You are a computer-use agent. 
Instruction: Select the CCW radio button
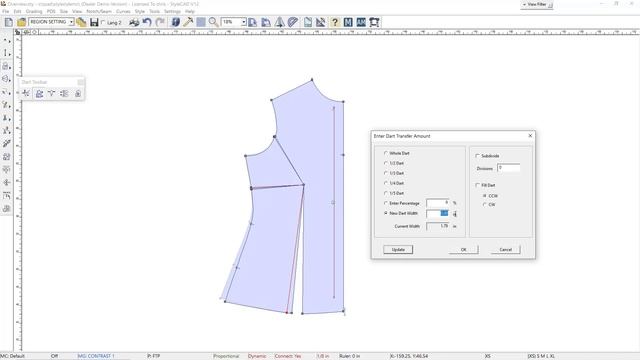pyautogui.click(x=485, y=196)
